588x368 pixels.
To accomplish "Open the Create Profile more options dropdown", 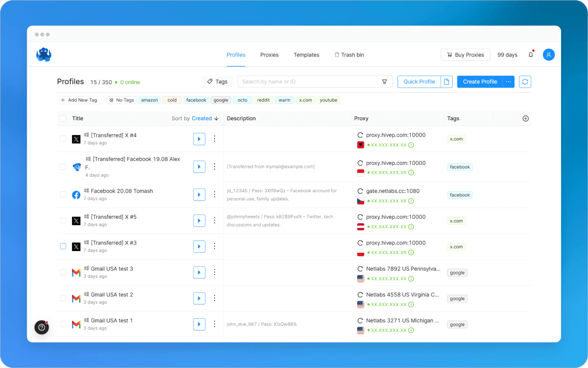I will click(509, 82).
